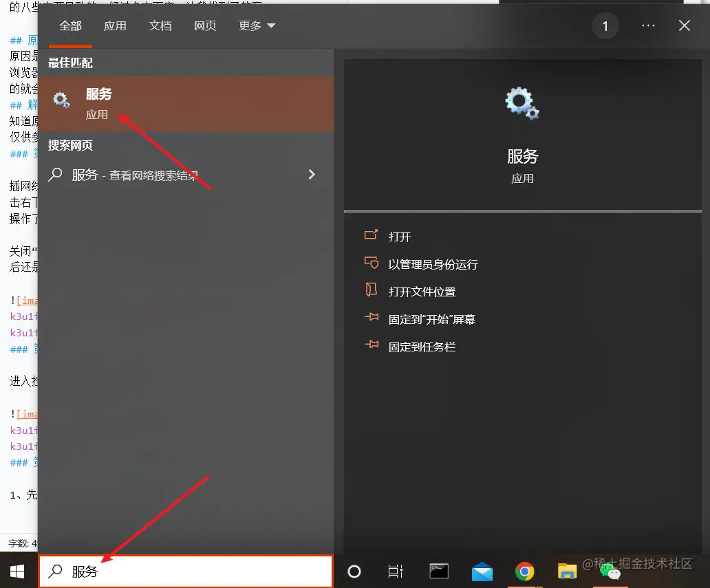
Task: Click the taskbar search box containing 服务
Action: pos(186,571)
